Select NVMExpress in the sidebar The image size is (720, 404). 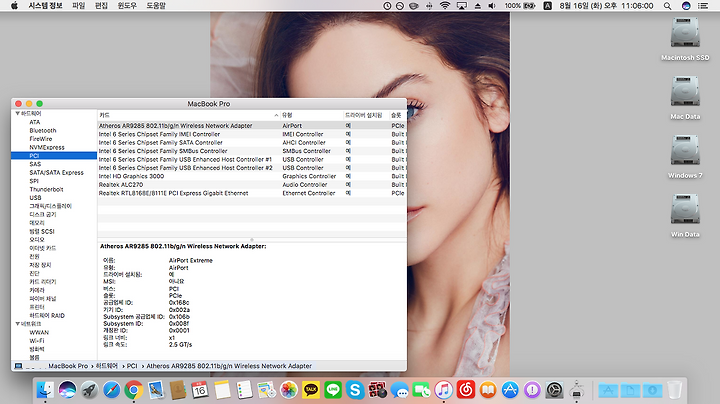[47, 147]
